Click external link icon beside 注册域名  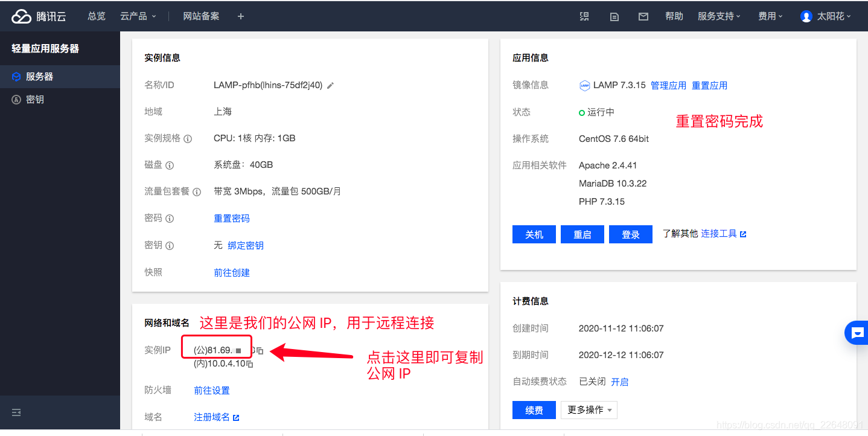click(x=236, y=418)
